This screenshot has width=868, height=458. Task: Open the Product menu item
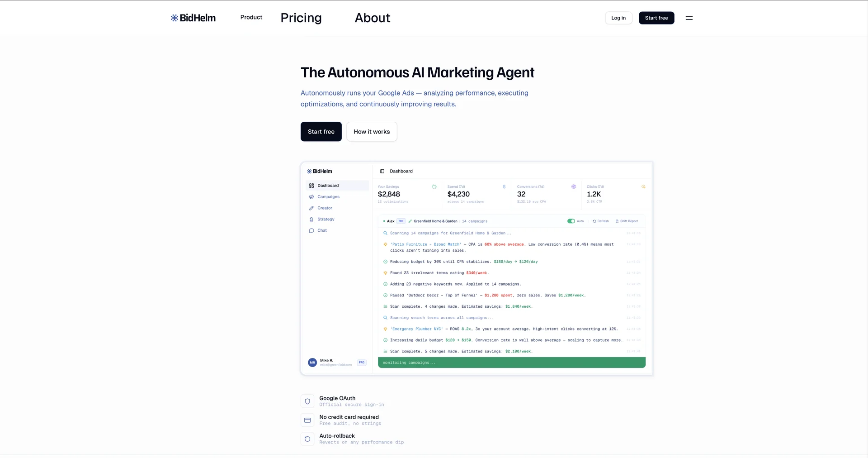[x=251, y=17]
